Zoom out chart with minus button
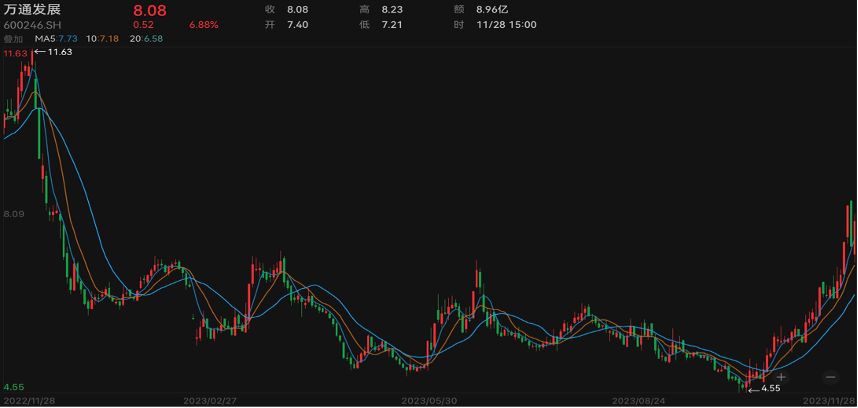Image resolution: width=858 pixels, height=408 pixels. pos(831,377)
